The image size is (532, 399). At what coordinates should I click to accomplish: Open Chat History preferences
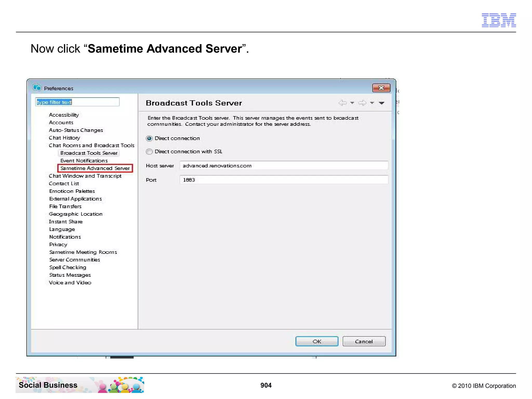click(x=64, y=138)
